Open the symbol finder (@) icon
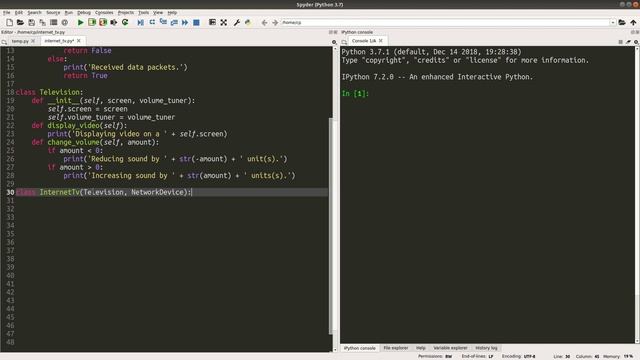 point(64,22)
